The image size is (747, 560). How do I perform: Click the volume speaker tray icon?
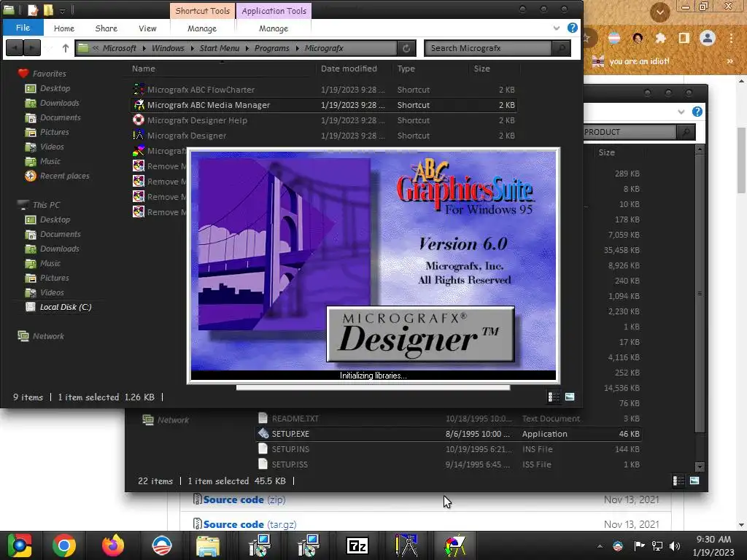click(x=675, y=546)
